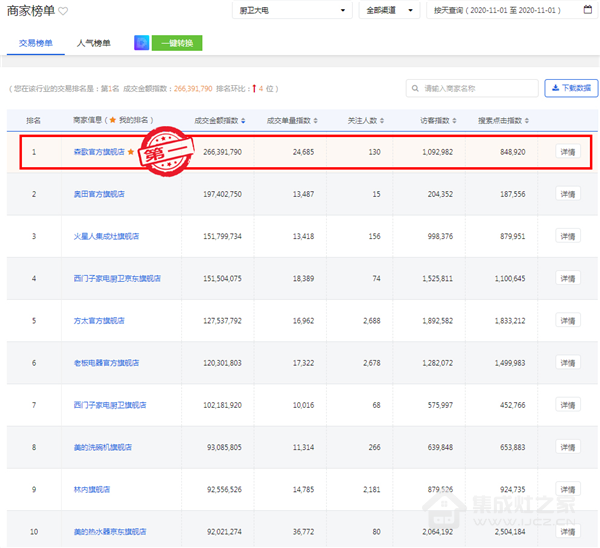Click 详情 button for 方太官方旗舰店 row

tap(568, 321)
